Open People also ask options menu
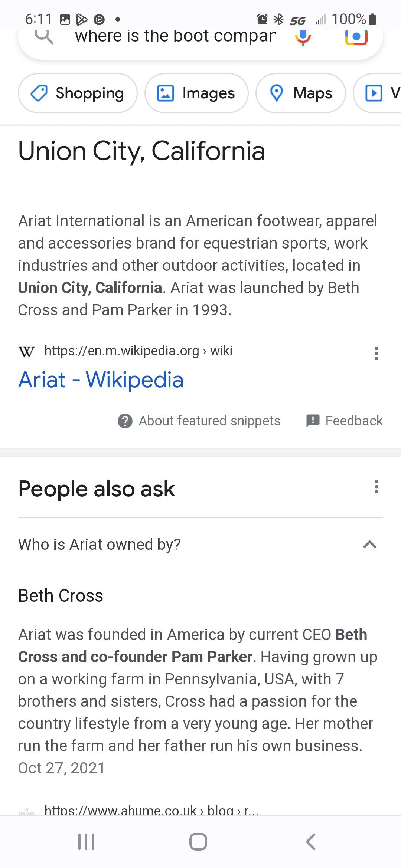Viewport: 401px width, 868px height. (x=376, y=487)
